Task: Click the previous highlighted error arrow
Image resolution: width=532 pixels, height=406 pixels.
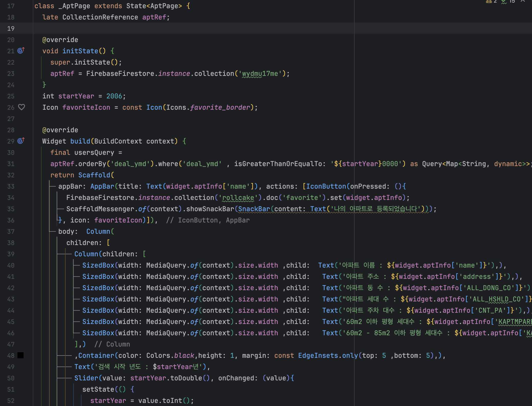Action: point(523,1)
